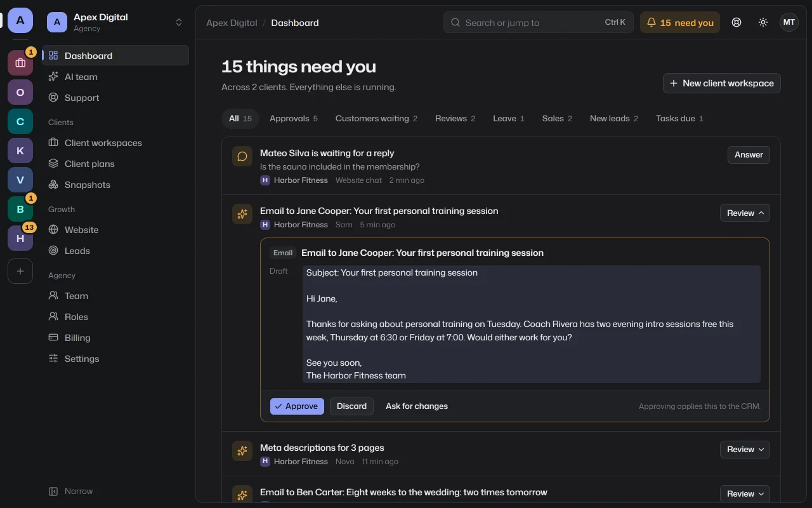Select the Leave filter tab

(509, 119)
